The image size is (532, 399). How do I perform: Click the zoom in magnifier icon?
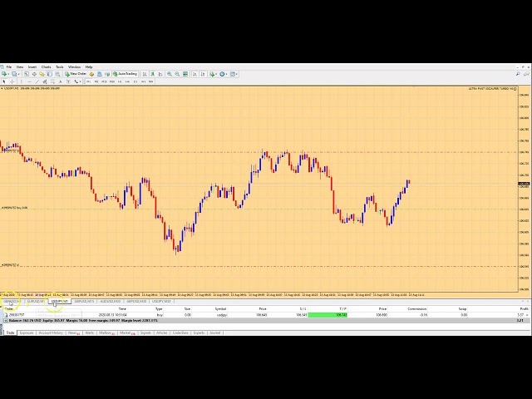tap(170, 73)
